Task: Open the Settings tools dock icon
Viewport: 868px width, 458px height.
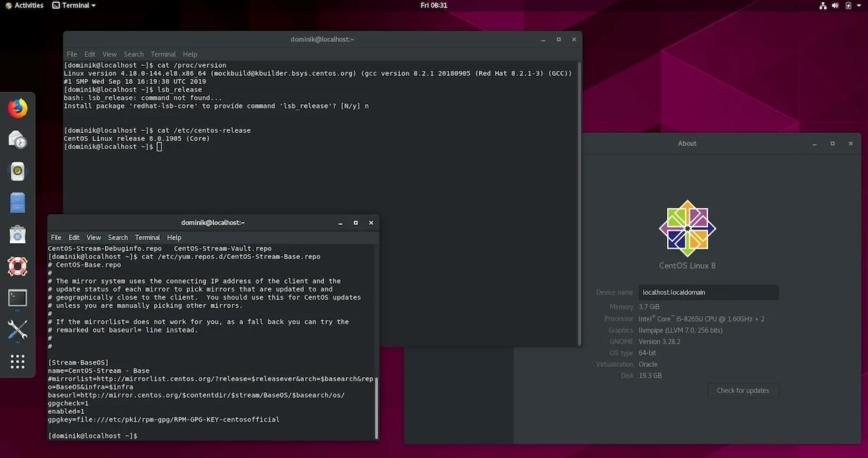Action: pyautogui.click(x=17, y=330)
